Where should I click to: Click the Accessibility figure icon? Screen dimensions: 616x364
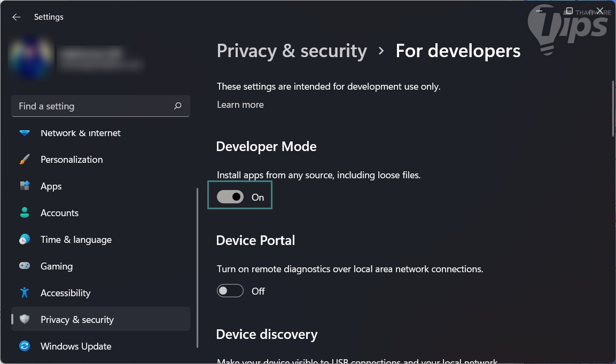25,293
